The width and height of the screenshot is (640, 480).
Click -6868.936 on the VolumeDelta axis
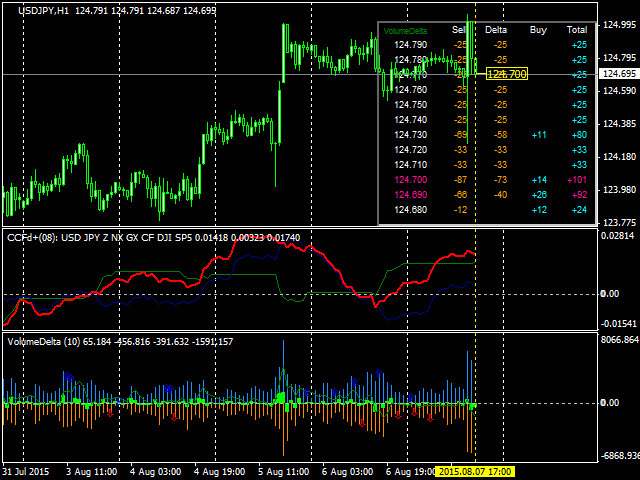click(620, 456)
